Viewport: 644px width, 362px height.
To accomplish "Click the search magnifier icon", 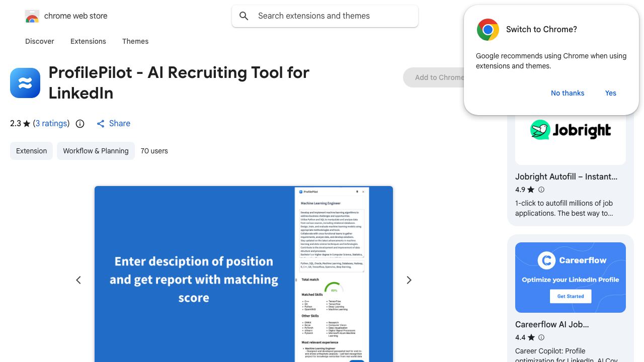I will 244,16.
